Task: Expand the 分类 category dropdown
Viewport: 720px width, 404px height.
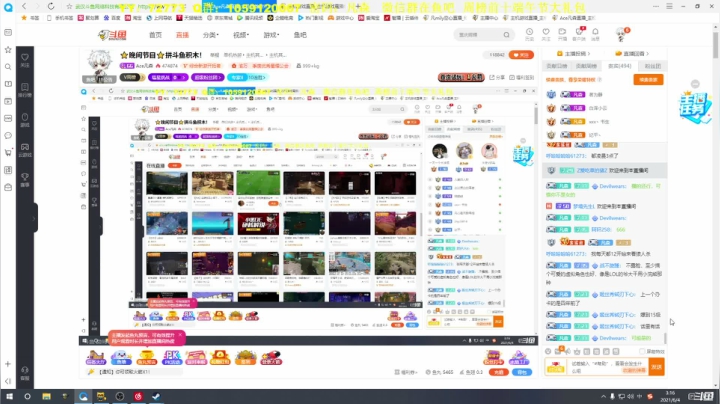Action: 210,35
